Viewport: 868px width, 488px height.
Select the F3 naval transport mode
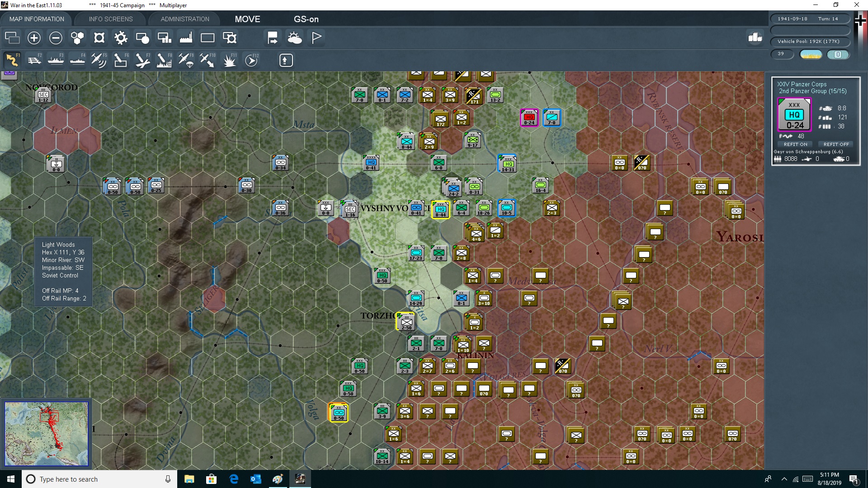tap(56, 60)
